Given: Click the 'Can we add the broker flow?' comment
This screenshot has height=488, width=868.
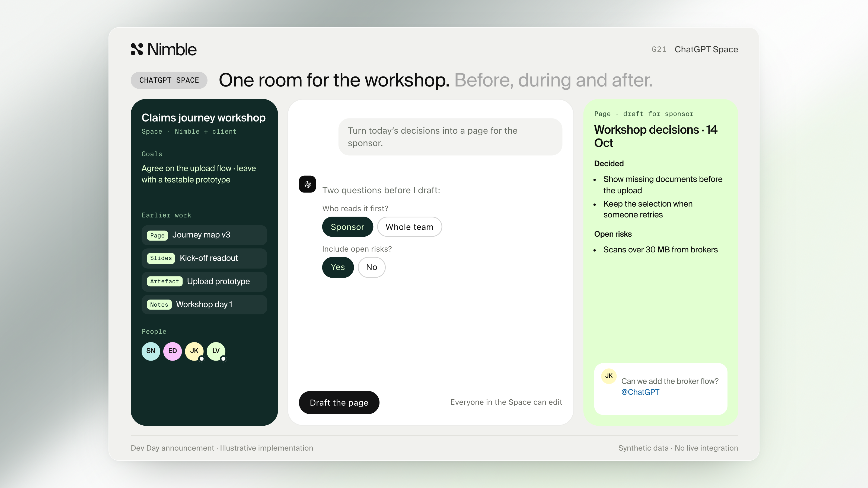Looking at the screenshot, I should (670, 381).
